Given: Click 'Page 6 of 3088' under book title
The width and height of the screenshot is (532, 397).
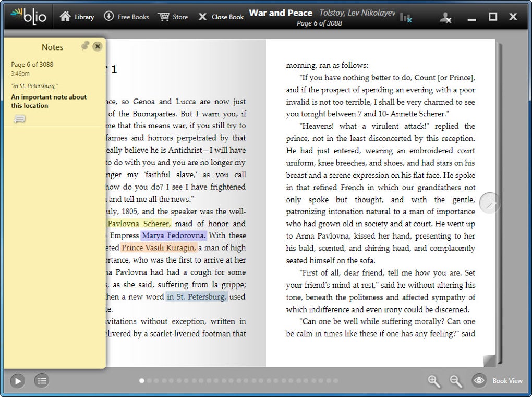Looking at the screenshot, I should pos(319,23).
